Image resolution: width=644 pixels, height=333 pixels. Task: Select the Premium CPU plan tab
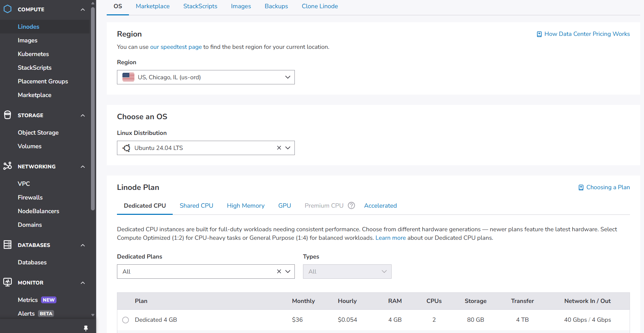(324, 206)
